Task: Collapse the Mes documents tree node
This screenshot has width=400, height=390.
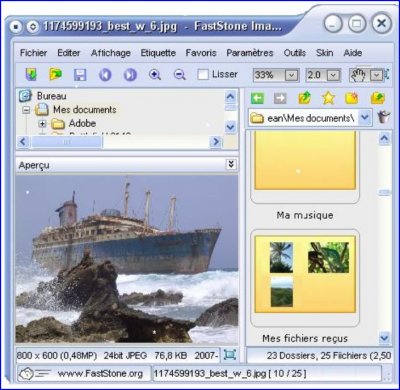Action: point(26,110)
